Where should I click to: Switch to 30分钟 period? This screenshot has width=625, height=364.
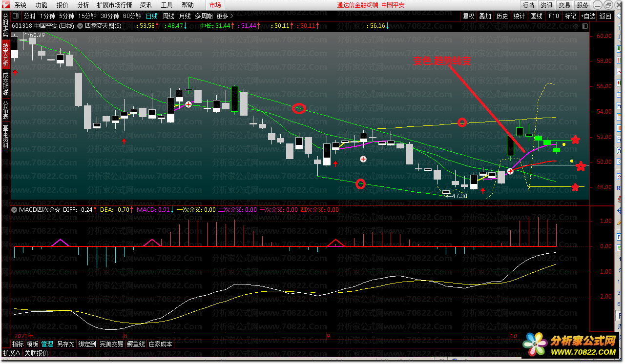(110, 16)
